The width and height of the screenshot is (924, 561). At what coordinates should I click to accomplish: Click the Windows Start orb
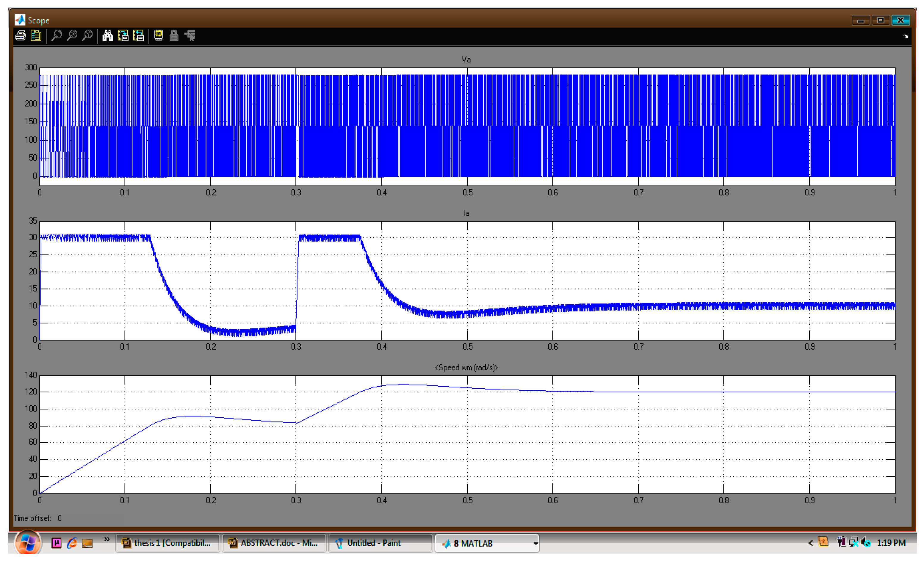tap(27, 543)
